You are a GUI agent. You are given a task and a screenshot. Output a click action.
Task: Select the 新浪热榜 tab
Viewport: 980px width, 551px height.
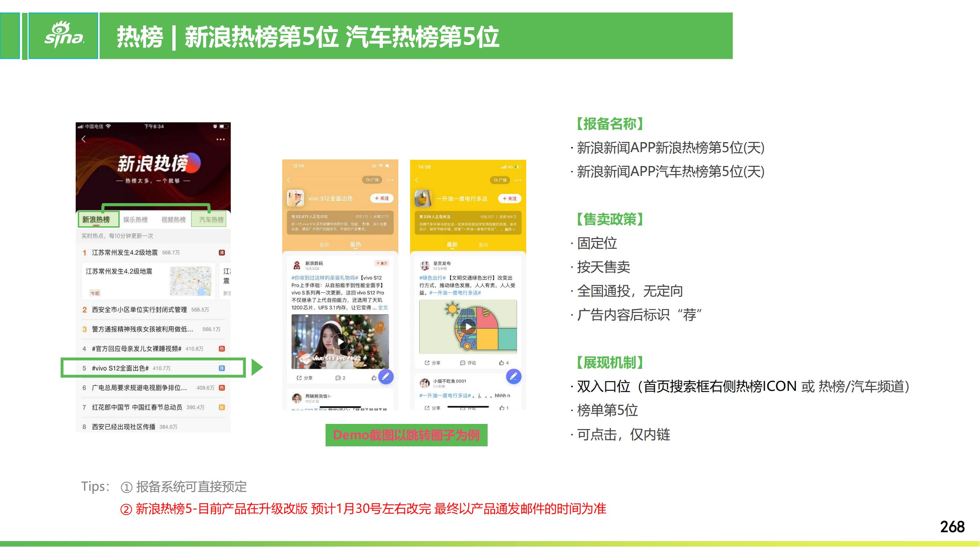[x=96, y=220]
